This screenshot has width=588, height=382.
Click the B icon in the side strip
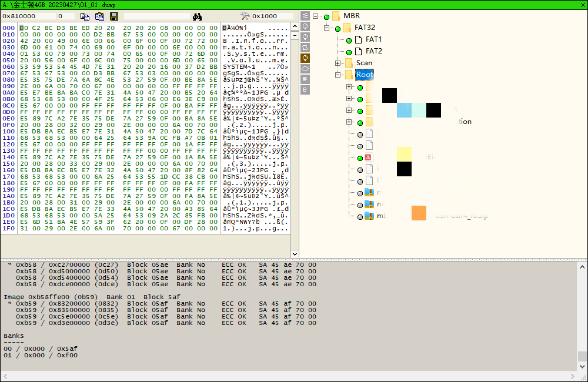click(x=305, y=89)
